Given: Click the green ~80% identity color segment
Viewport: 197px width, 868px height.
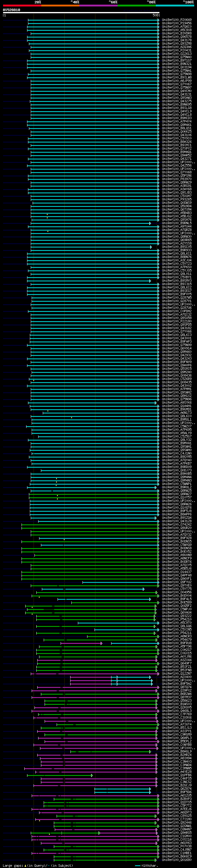Looking at the screenshot, I should point(137,6).
